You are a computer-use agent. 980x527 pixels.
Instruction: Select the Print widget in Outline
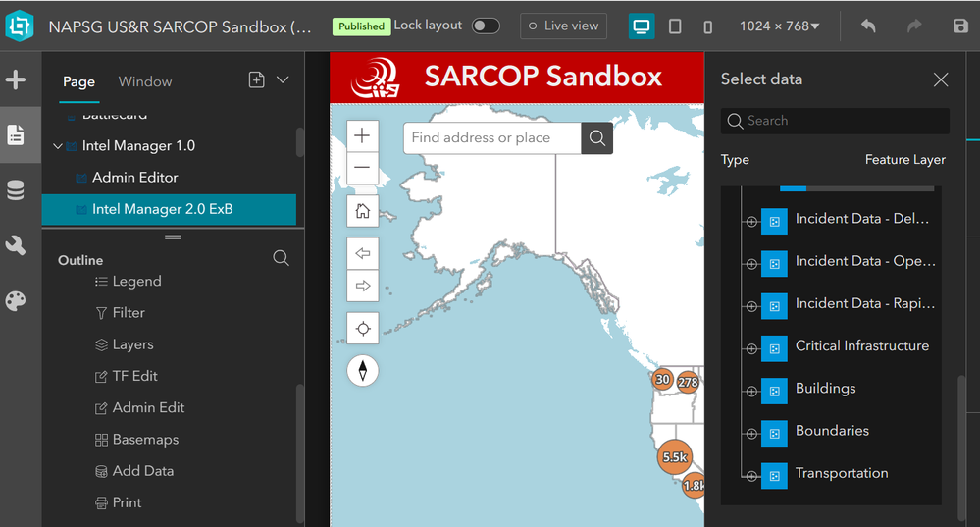(118, 502)
